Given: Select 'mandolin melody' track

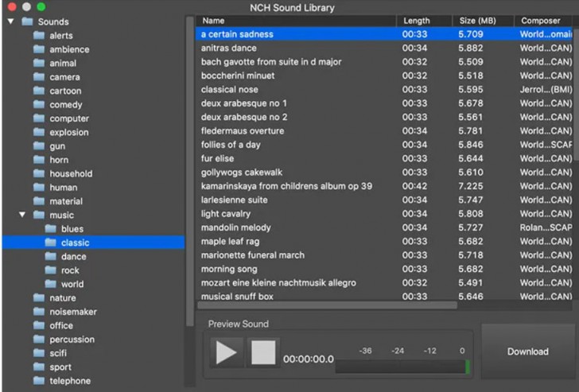Looking at the screenshot, I should coord(384,227).
